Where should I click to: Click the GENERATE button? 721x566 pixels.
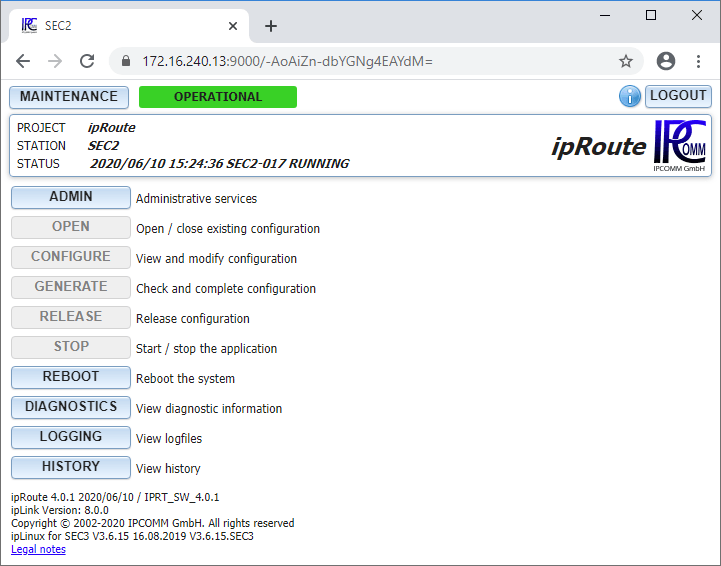click(71, 287)
